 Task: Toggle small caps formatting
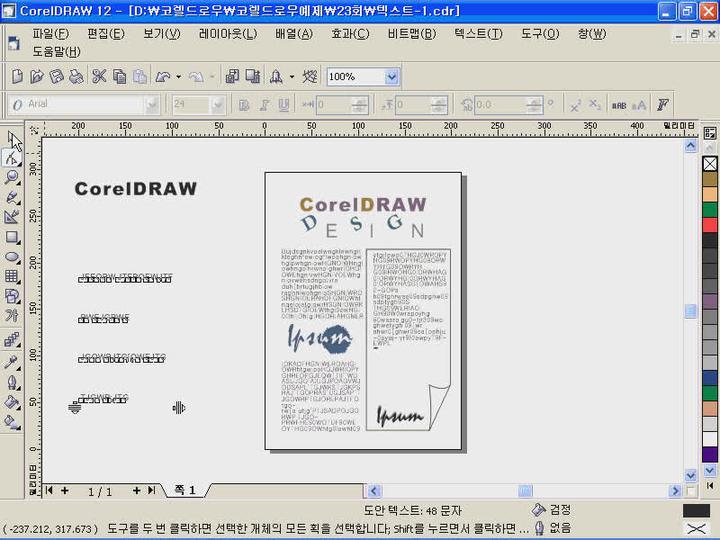(x=619, y=105)
